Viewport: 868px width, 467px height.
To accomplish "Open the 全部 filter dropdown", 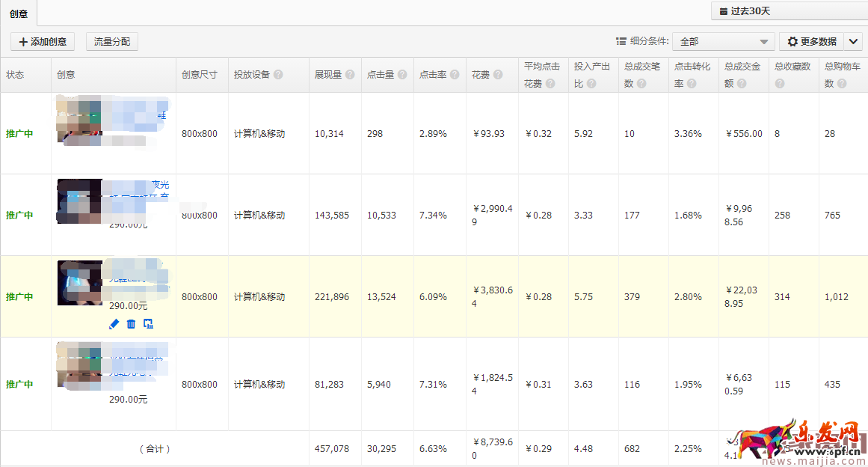I will 723,41.
